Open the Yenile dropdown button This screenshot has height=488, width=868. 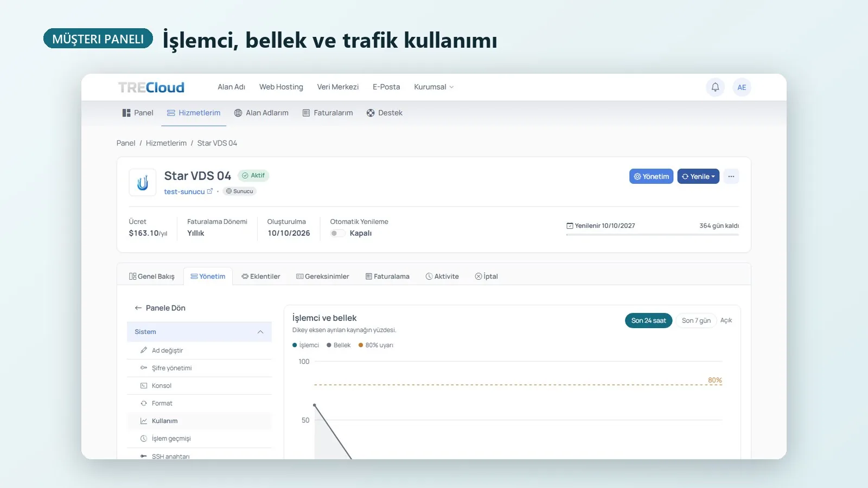point(698,176)
